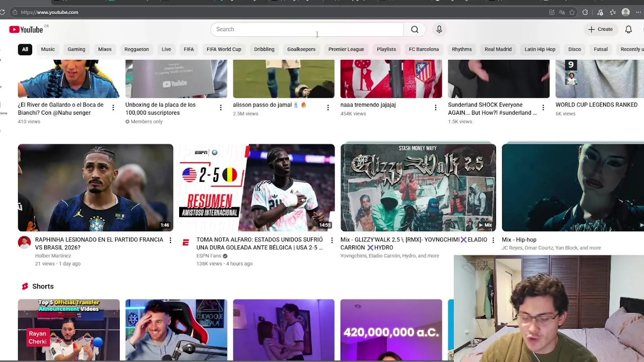Select the Goalkeepers filter chip
The width and height of the screenshot is (644, 362).
pyautogui.click(x=301, y=49)
